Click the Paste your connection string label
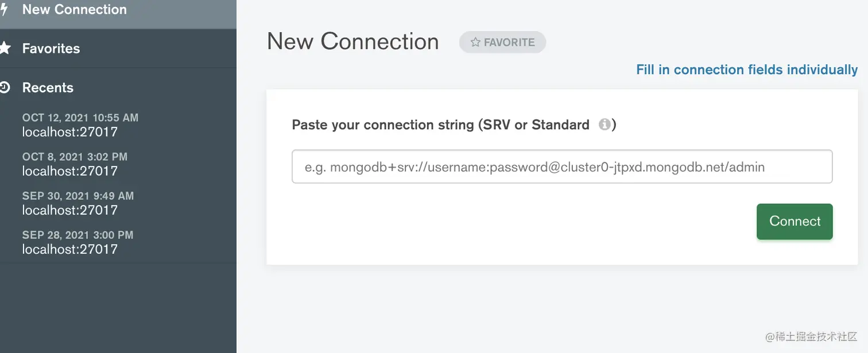The width and height of the screenshot is (868, 353). click(x=440, y=125)
